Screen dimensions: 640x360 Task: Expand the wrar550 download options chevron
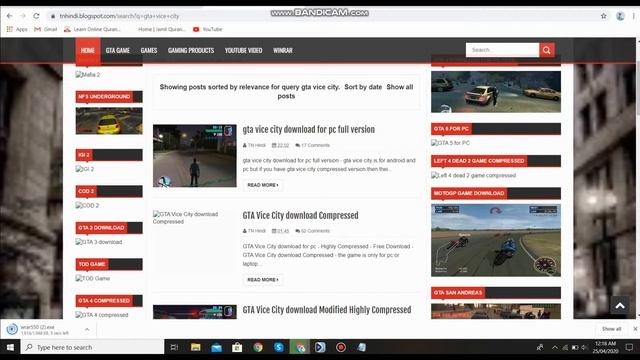pos(87,329)
